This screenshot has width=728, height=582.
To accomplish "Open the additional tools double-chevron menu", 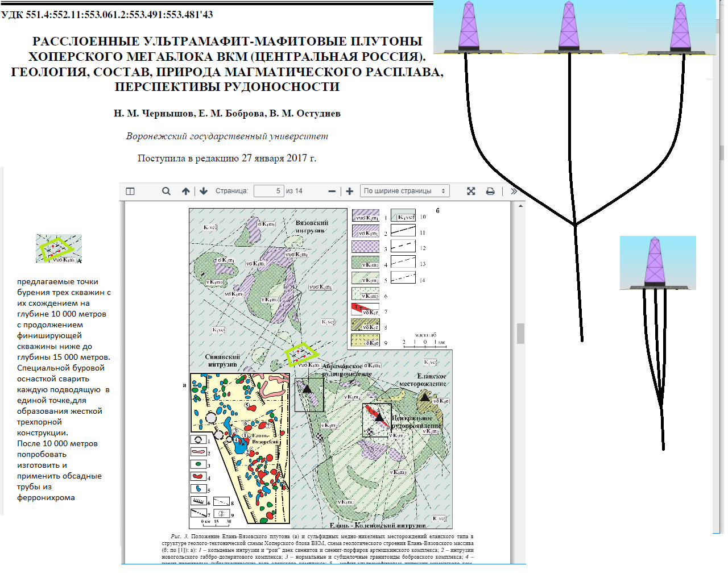I will (514, 192).
